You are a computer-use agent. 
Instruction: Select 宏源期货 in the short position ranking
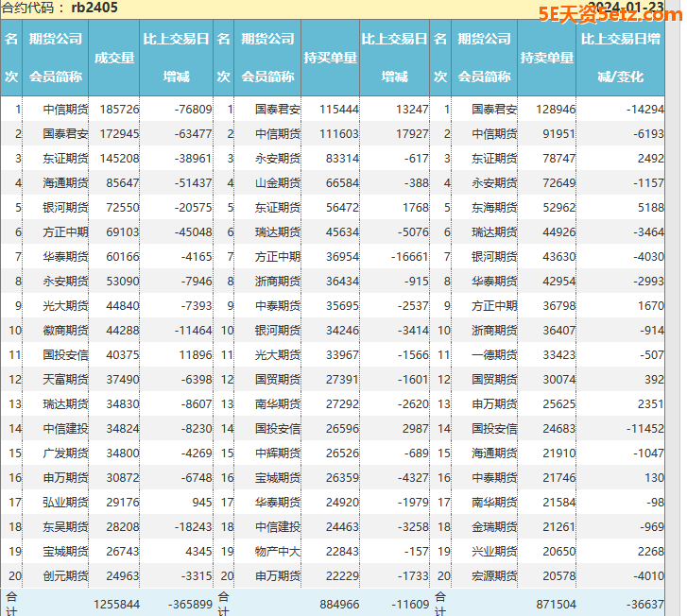[494, 575]
